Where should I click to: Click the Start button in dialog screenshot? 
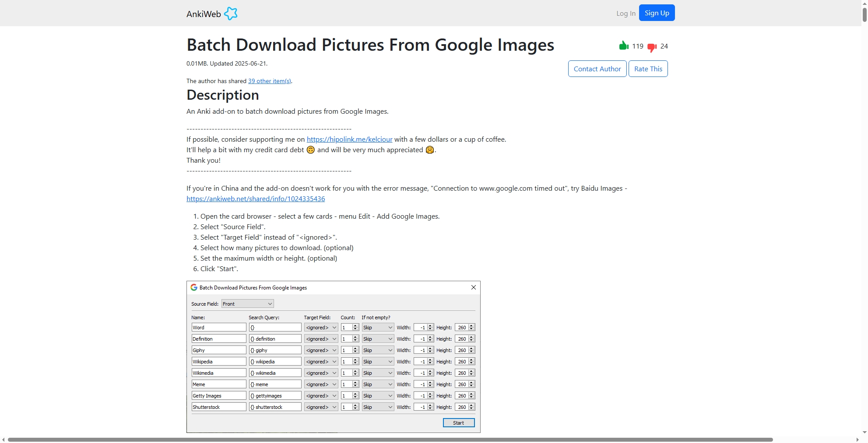(459, 422)
